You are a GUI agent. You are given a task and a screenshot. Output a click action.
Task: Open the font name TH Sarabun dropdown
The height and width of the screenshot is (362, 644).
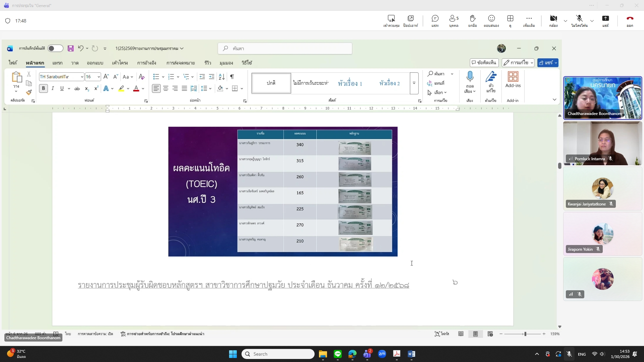pyautogui.click(x=82, y=77)
